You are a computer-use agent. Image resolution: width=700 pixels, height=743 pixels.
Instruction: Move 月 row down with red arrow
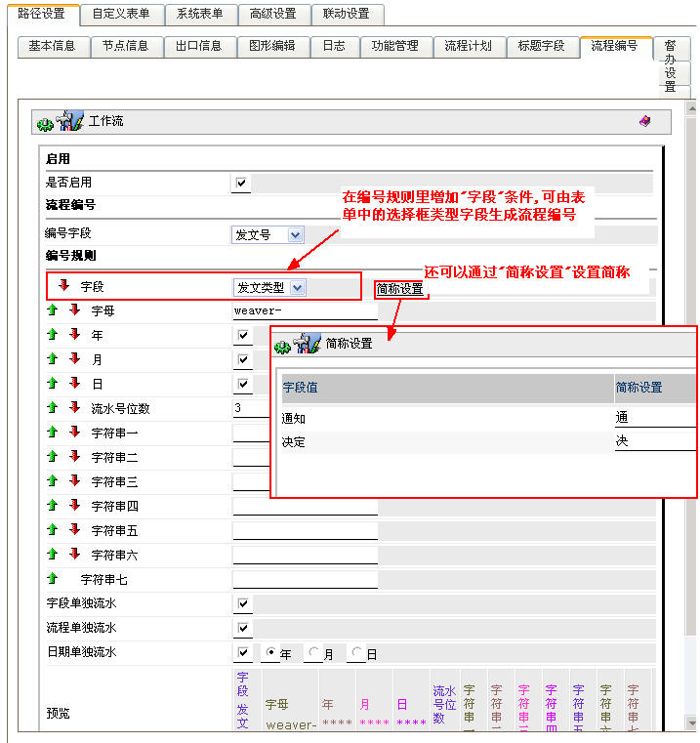coord(74,358)
